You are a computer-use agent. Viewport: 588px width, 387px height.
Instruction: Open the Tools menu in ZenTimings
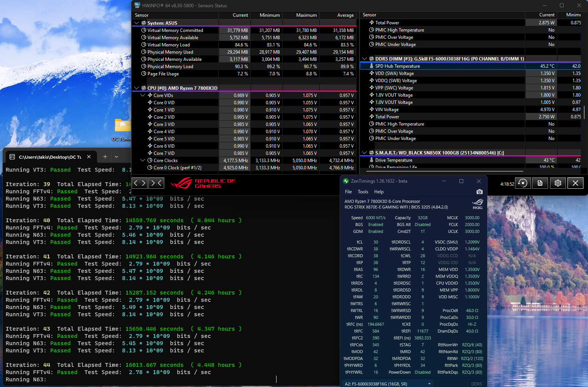[x=363, y=192]
